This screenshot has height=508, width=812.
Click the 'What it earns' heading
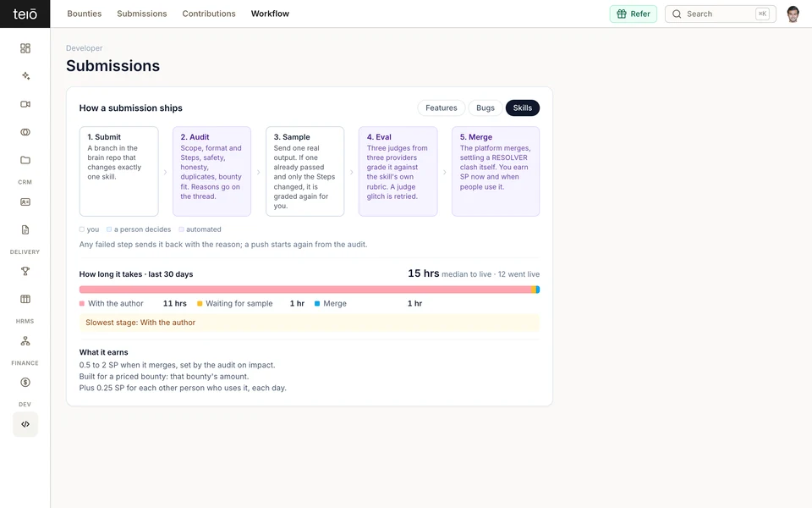point(103,352)
